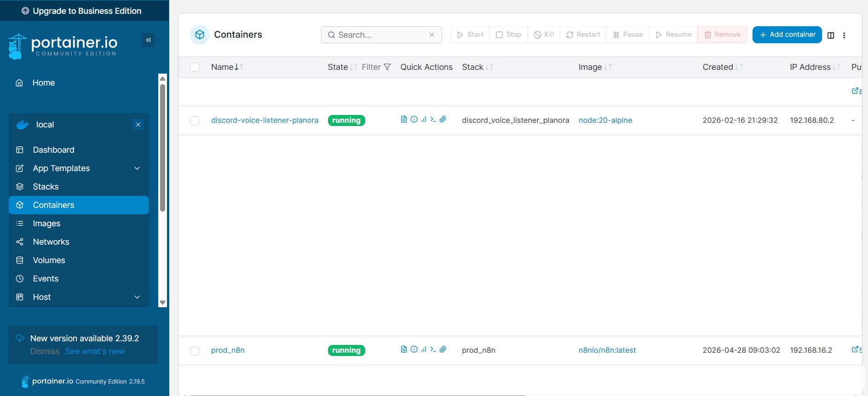This screenshot has height=396, width=868.
Task: Sort containers by the Name column
Action: (x=227, y=67)
